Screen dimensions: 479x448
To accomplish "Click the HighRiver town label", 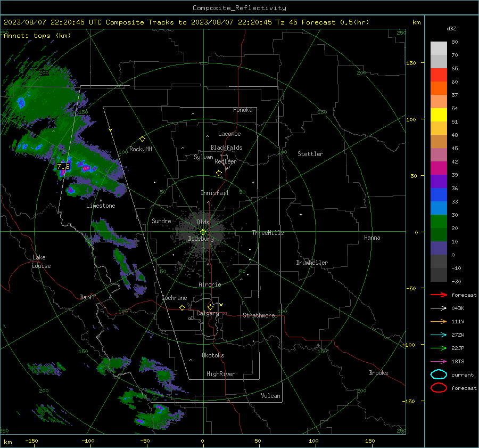I will click(x=221, y=374).
